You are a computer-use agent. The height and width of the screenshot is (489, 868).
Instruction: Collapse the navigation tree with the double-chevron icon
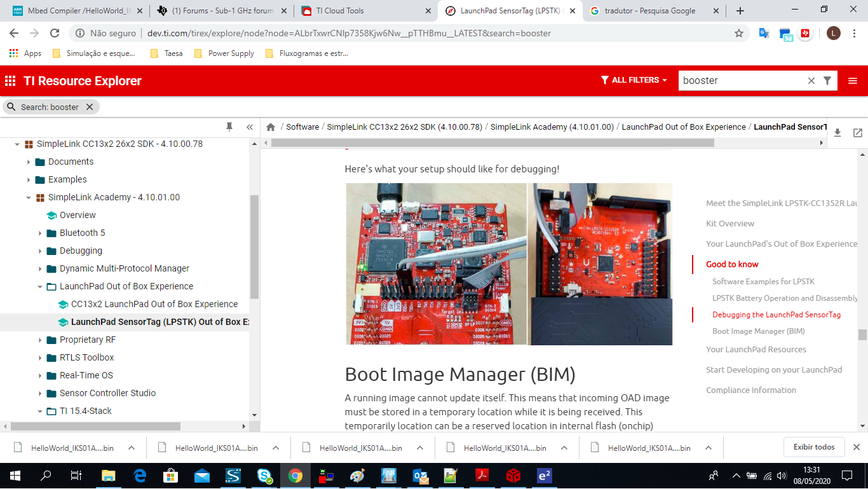point(250,127)
